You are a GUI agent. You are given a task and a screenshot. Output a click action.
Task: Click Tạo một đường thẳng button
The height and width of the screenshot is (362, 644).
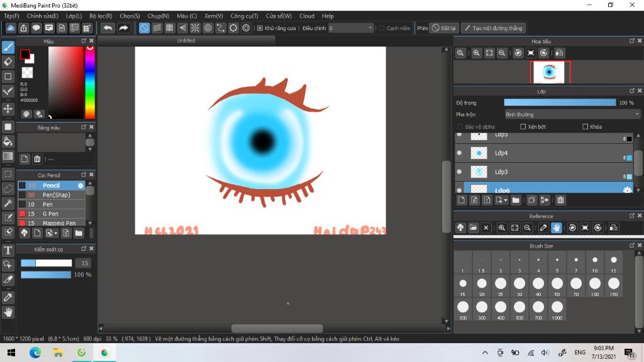[493, 28]
